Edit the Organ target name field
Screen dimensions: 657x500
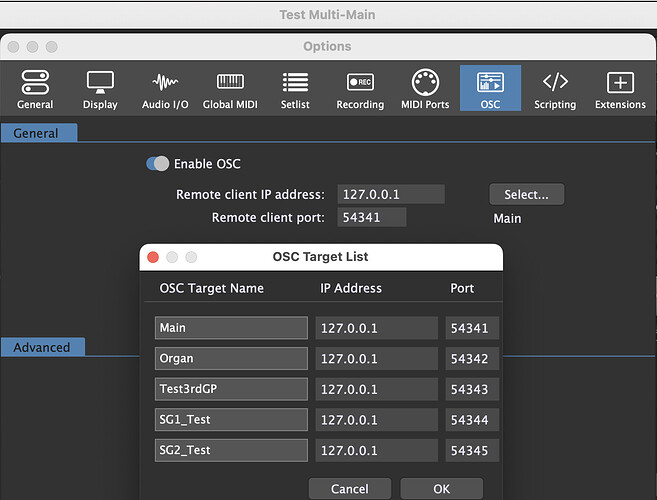click(231, 359)
